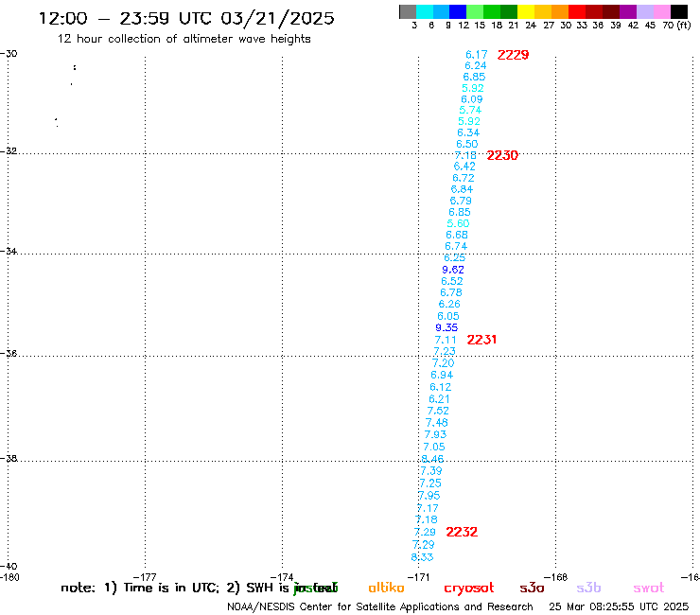Select the s3a satellite legend label
Viewport: 700px width, 615px height.
(x=532, y=588)
